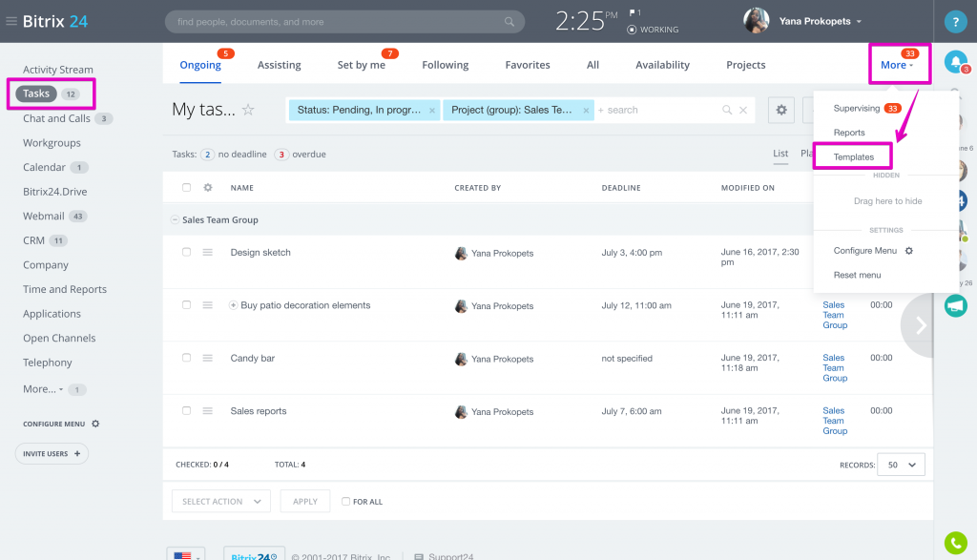977x560 pixels.
Task: Open the row menu for Design sketch
Action: tap(207, 252)
